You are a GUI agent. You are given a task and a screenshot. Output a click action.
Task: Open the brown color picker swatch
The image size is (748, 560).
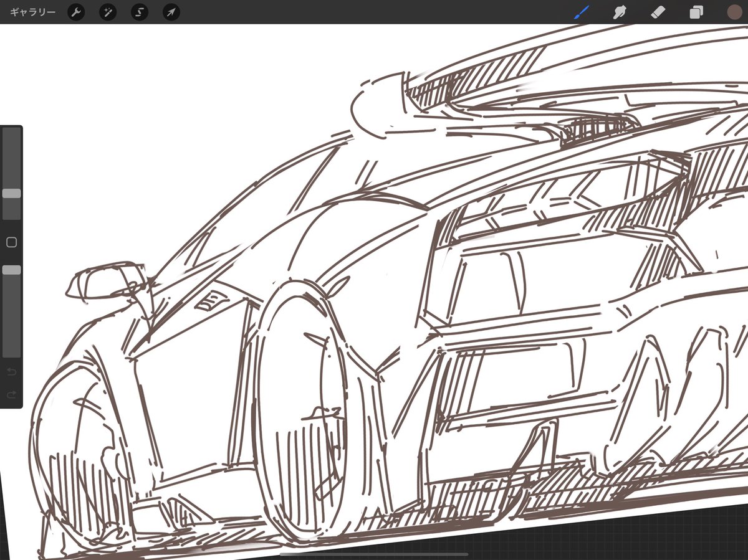coord(735,12)
